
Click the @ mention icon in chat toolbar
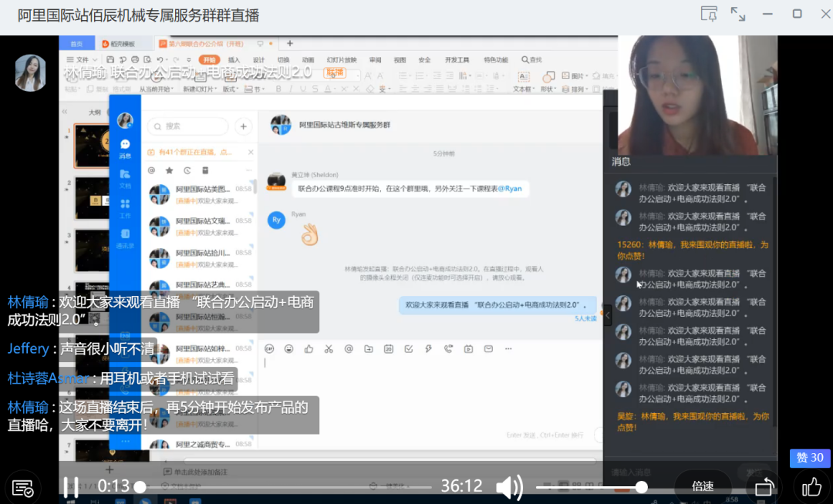[349, 348]
